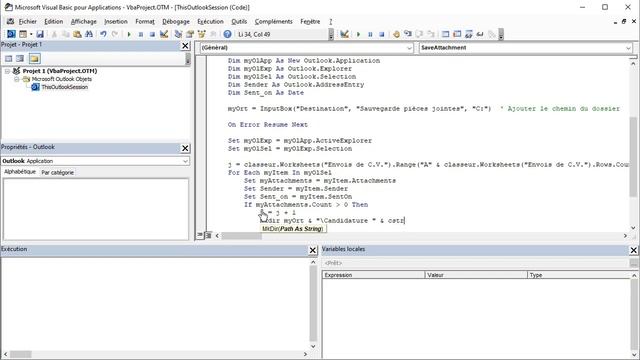Save the project with the floppy disk icon
This screenshot has width=640, height=360.
40,34
